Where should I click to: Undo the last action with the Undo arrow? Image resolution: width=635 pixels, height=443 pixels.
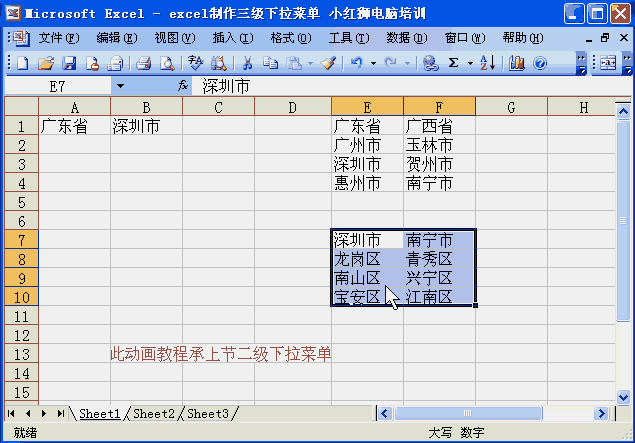tap(357, 63)
